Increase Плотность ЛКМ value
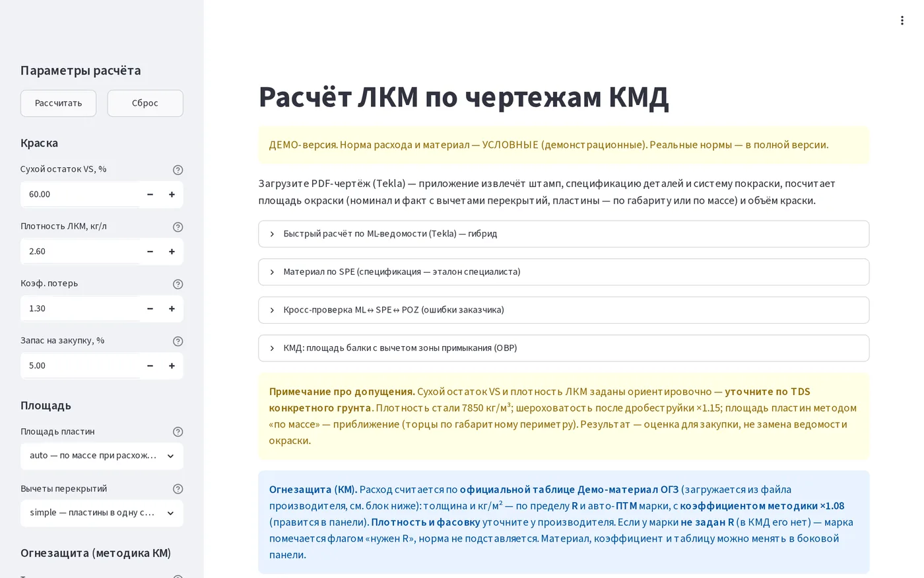Viewport: 924px width, 578px height. click(172, 252)
